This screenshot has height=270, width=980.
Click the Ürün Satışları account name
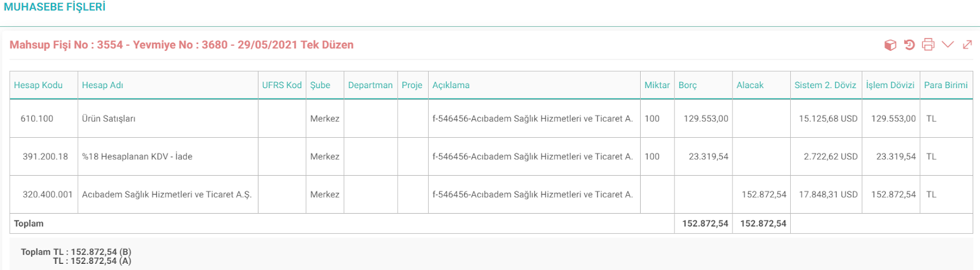[108, 119]
